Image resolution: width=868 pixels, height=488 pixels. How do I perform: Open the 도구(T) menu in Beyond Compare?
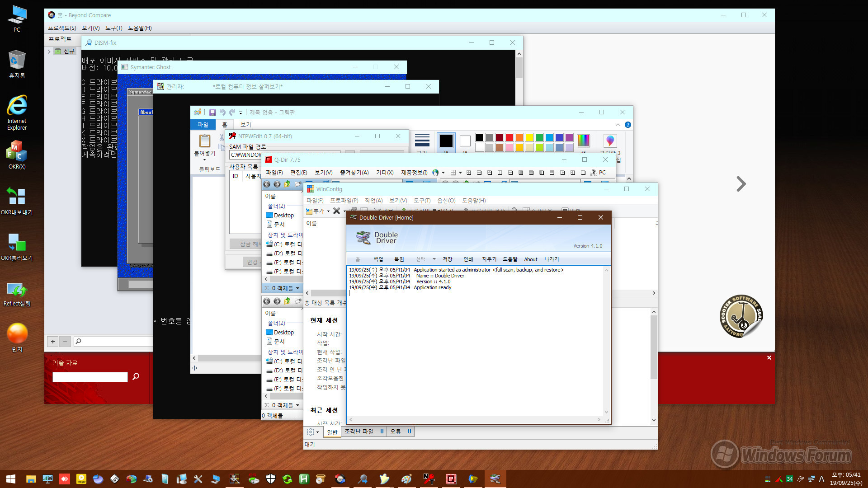(x=114, y=28)
